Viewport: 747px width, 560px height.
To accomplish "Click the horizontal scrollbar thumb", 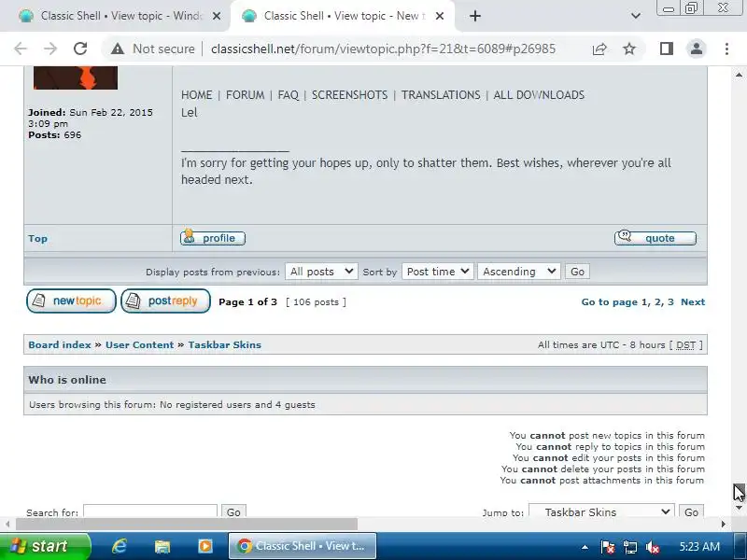I will click(186, 524).
